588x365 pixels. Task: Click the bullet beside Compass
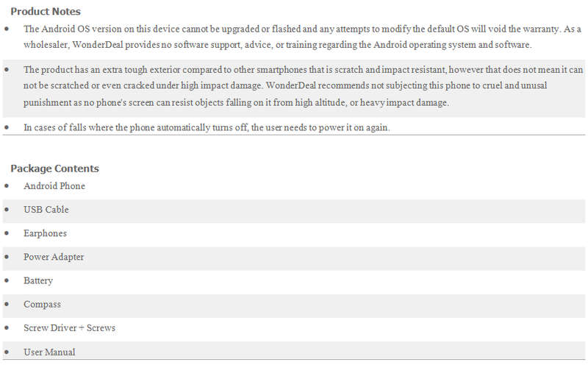click(x=7, y=304)
